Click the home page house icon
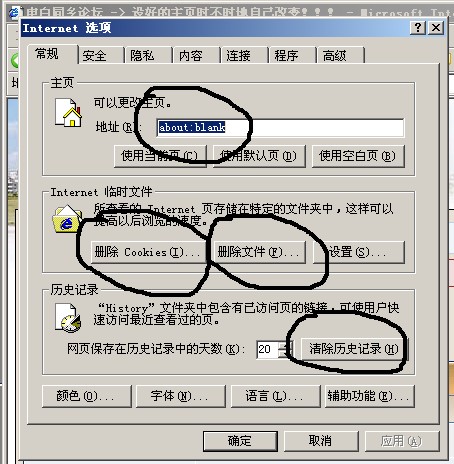 pos(68,113)
